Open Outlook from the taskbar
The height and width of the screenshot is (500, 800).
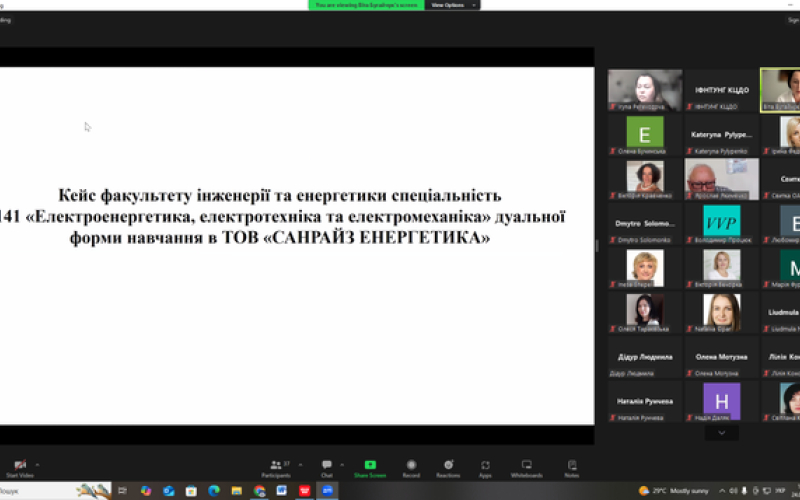(168, 491)
